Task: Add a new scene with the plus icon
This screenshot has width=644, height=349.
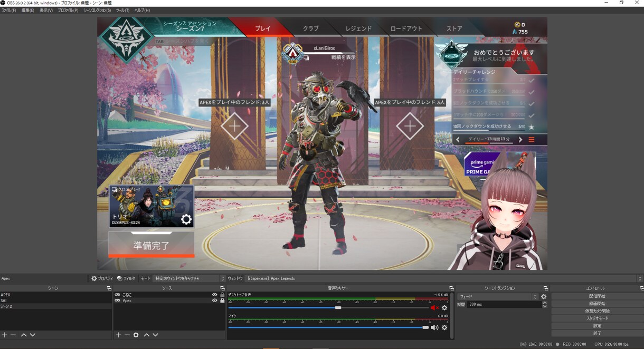Action: 4,335
